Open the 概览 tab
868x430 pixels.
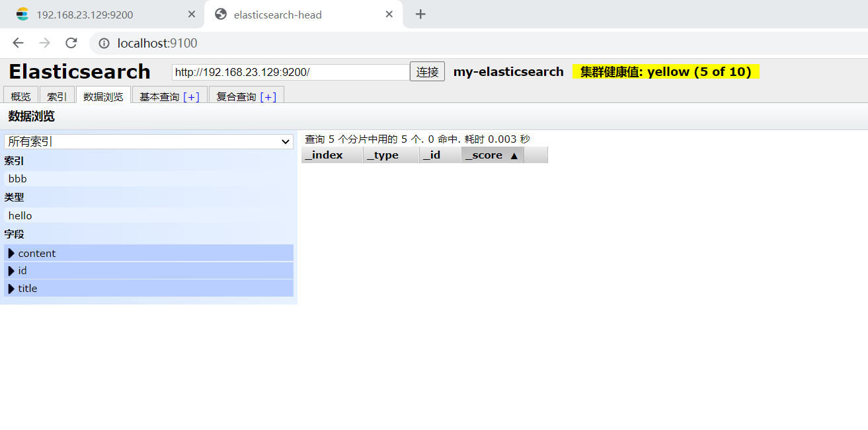click(x=21, y=96)
